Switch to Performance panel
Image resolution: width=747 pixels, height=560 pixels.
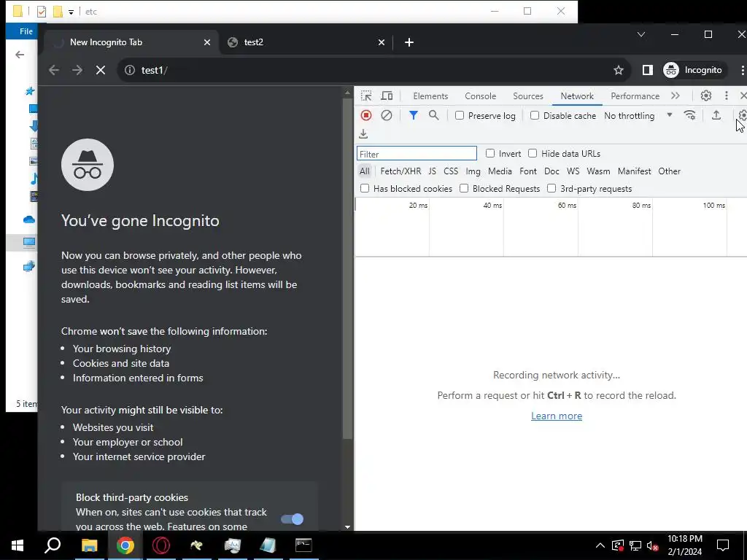pyautogui.click(x=635, y=96)
